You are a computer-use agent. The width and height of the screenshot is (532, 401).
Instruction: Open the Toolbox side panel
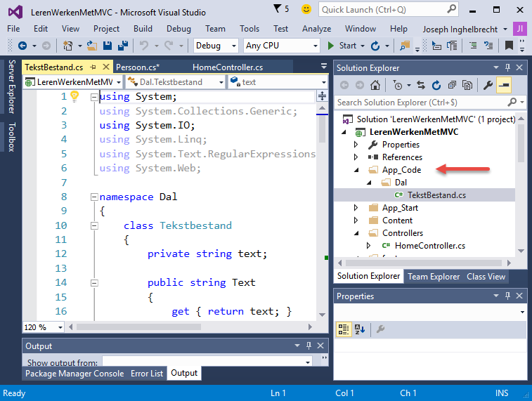point(12,137)
